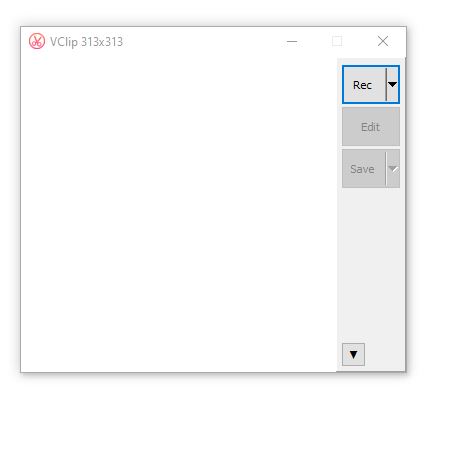Click empty title bar space beside the title
The width and height of the screenshot is (467, 463).
(x=203, y=42)
